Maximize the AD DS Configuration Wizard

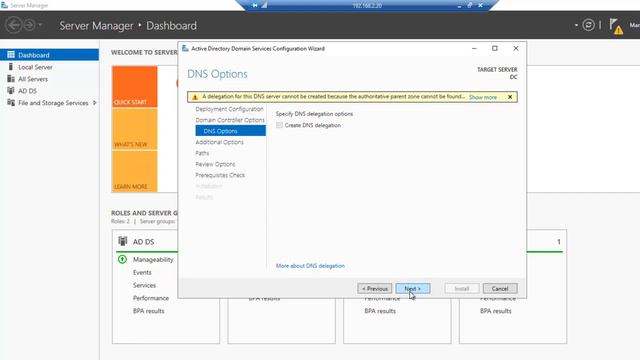pyautogui.click(x=495, y=48)
